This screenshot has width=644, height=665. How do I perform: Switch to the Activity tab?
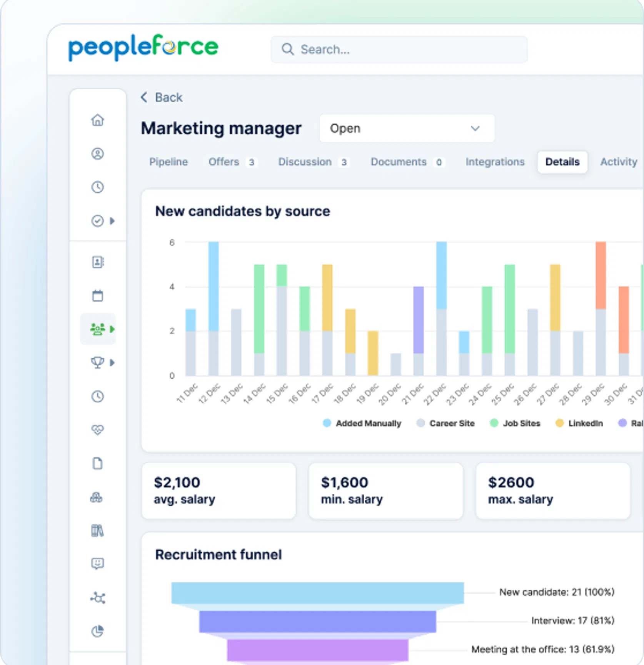[619, 162]
